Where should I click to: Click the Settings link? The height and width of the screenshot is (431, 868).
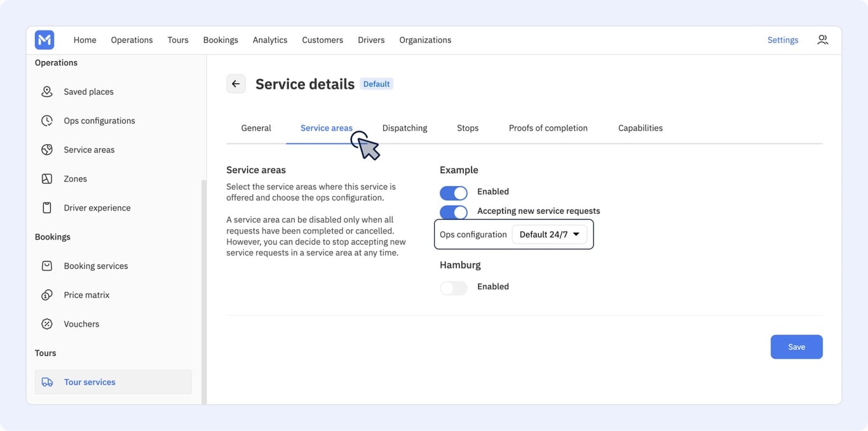(x=783, y=40)
